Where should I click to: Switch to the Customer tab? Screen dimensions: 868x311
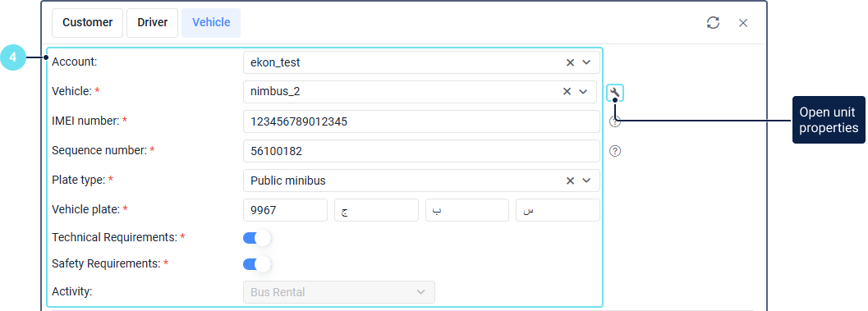pos(88,23)
